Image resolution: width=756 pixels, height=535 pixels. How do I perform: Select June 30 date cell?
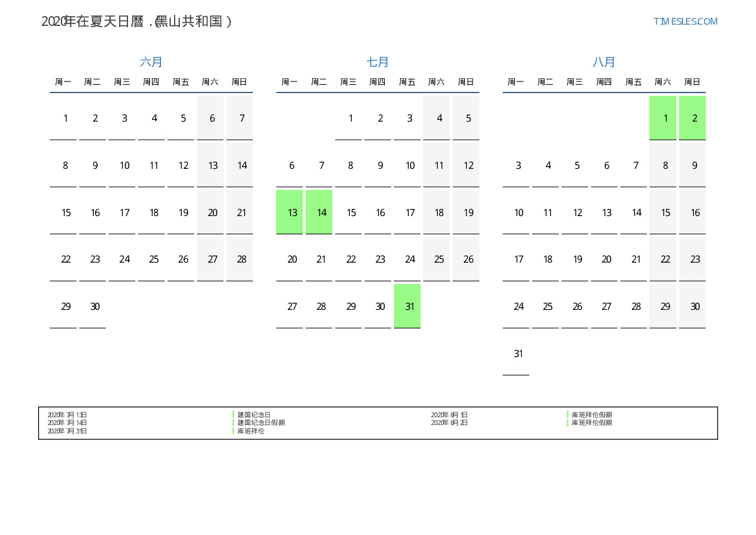point(95,307)
